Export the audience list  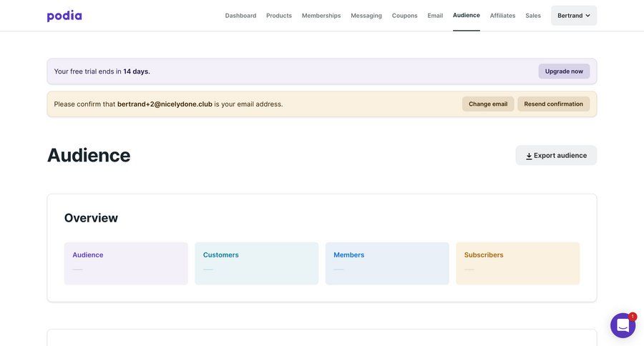pyautogui.click(x=556, y=156)
